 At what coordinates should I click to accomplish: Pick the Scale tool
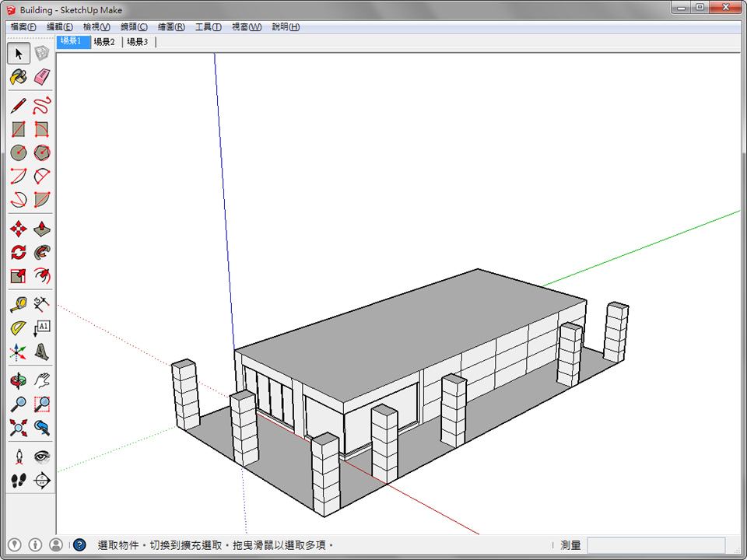[x=19, y=275]
